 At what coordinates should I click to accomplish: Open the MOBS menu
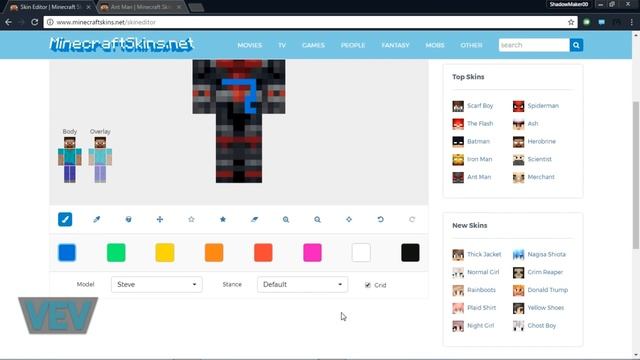(x=435, y=45)
